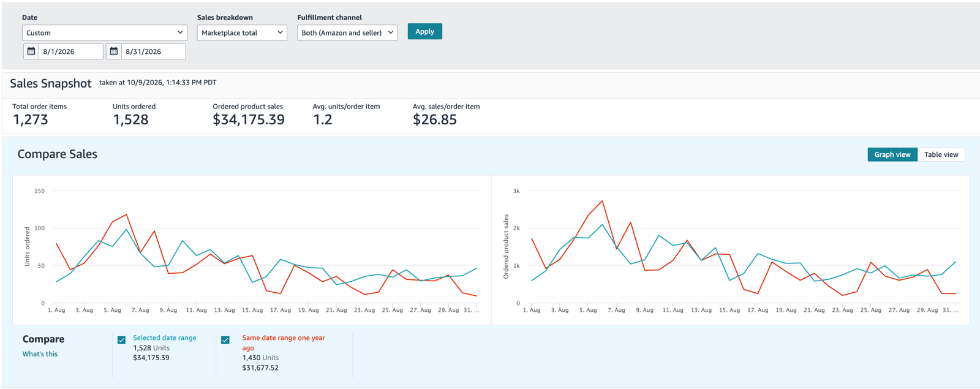This screenshot has height=389, width=980.
Task: Switch to Graph view tab
Action: pyautogui.click(x=892, y=154)
